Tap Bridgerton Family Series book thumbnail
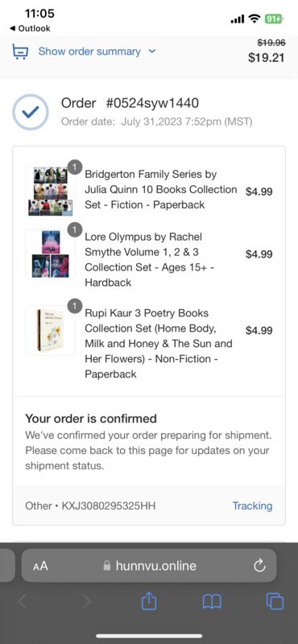 51,192
